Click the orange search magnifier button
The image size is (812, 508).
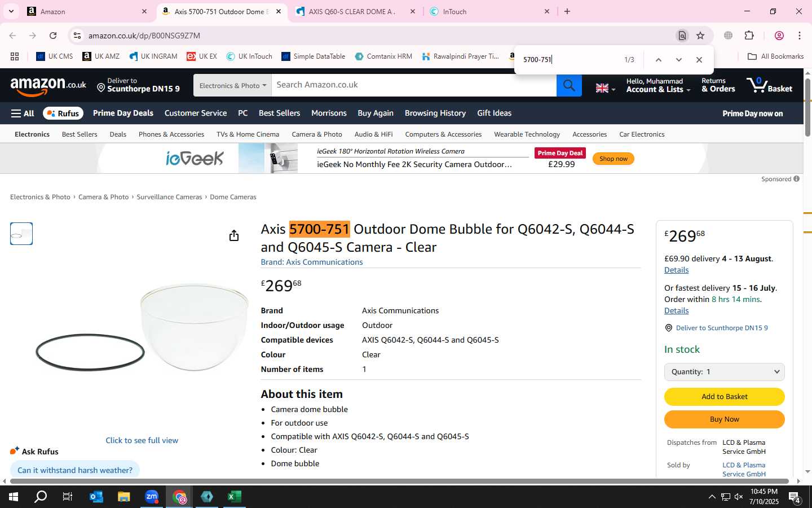coord(569,85)
